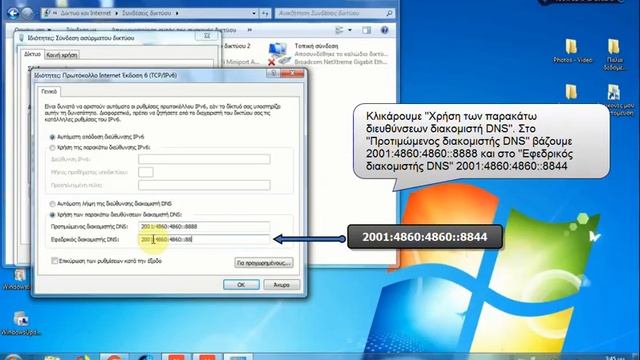640x360 pixels.
Task: Cancel with the Άκυρο button
Action: (x=281, y=284)
